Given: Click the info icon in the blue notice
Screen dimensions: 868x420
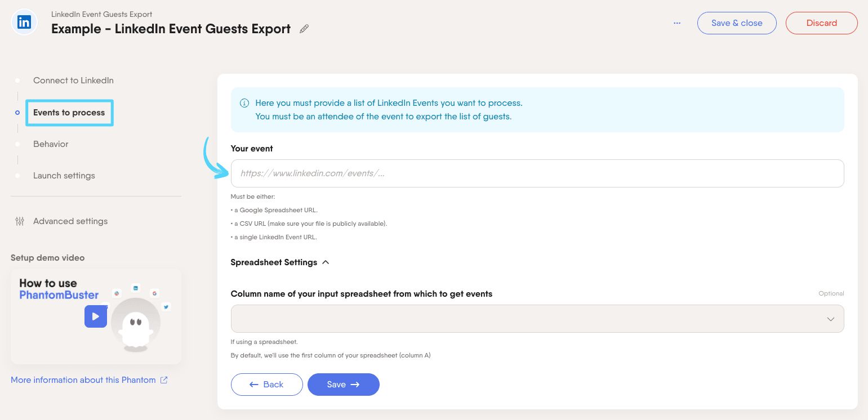Looking at the screenshot, I should pos(244,103).
